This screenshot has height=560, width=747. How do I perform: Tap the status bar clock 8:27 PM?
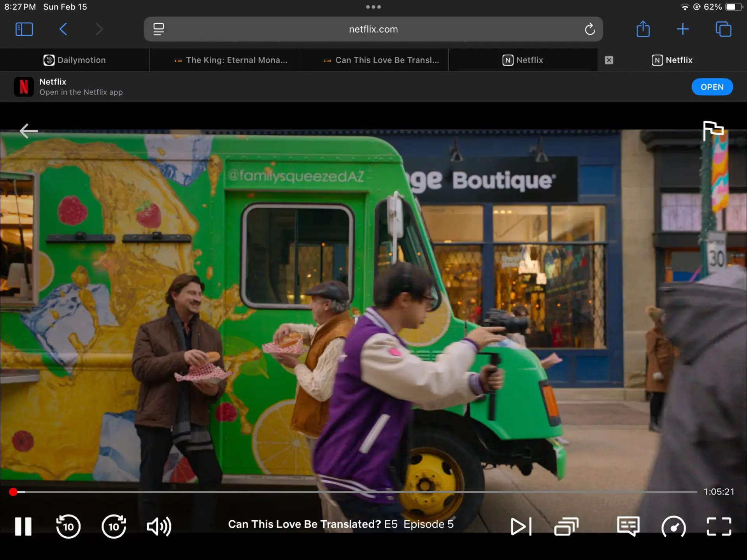tap(20, 7)
